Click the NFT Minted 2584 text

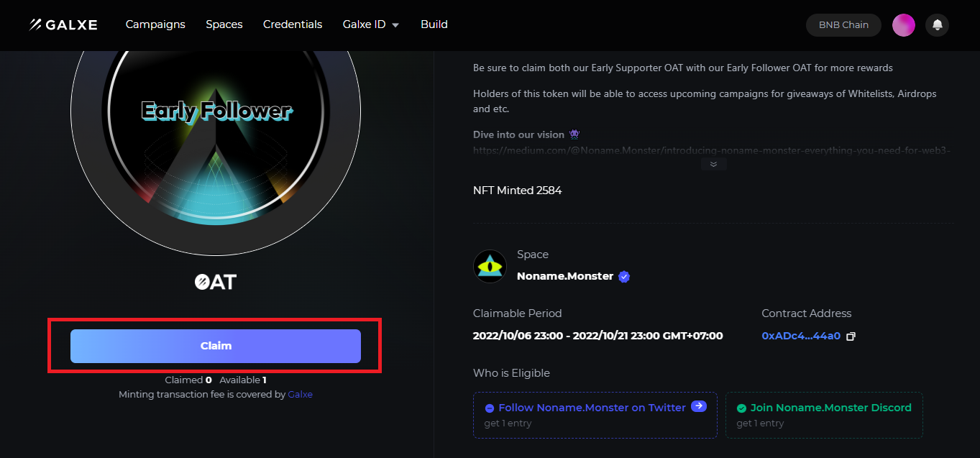point(518,191)
